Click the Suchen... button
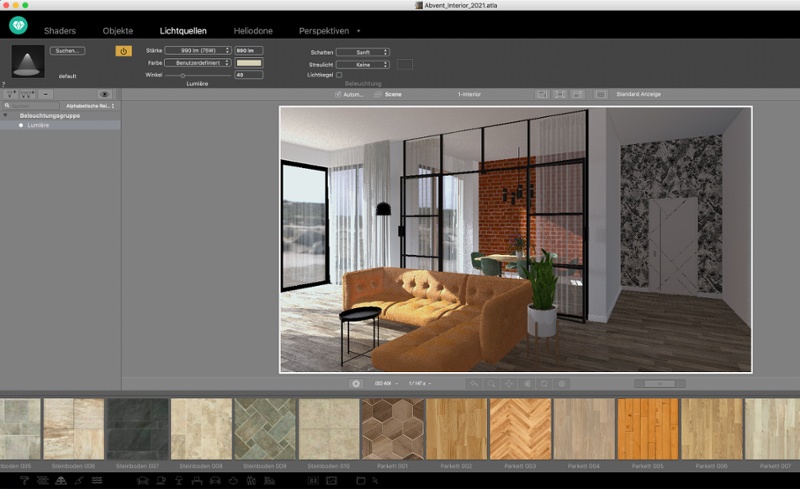Viewport: 800px width, 489px height. tap(67, 51)
